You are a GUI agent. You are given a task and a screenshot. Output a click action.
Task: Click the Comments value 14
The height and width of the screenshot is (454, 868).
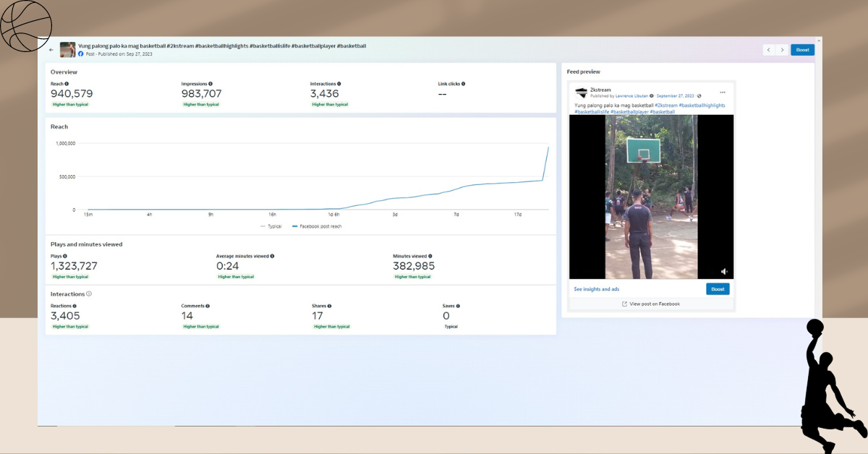point(187,316)
